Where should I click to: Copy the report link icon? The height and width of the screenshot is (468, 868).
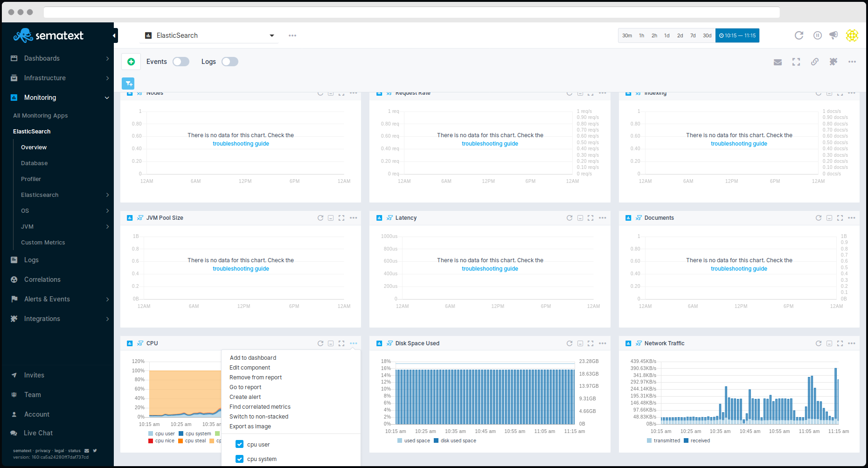pyautogui.click(x=815, y=62)
